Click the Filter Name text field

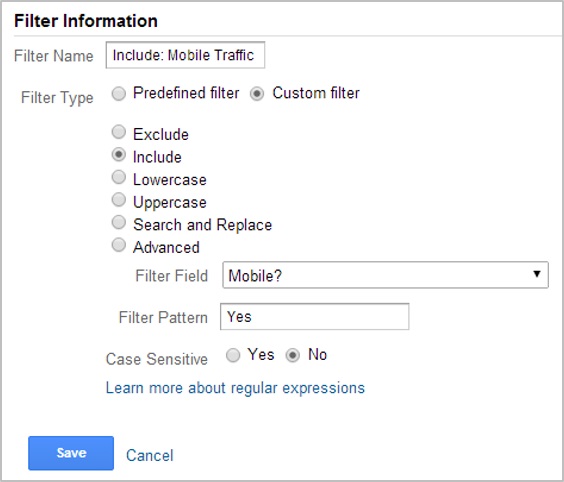pyautogui.click(x=185, y=55)
